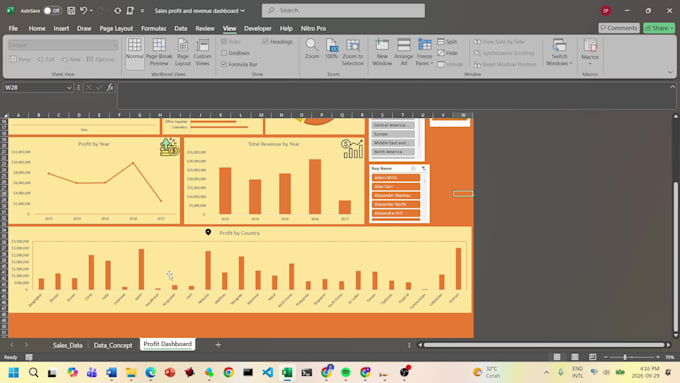Click the vertical scrollbar thumb
The width and height of the screenshot is (680, 383).
click(676, 257)
